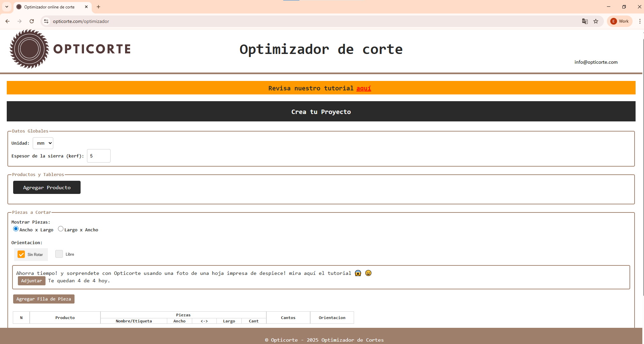Click Adjuntar to upload a photo
The height and width of the screenshot is (344, 644).
coord(31,280)
